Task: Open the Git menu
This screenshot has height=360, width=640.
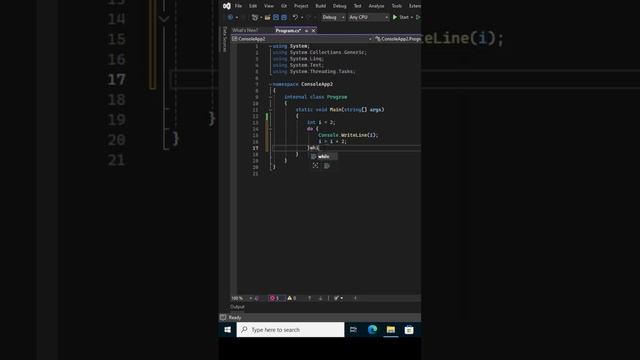Action: [284, 6]
